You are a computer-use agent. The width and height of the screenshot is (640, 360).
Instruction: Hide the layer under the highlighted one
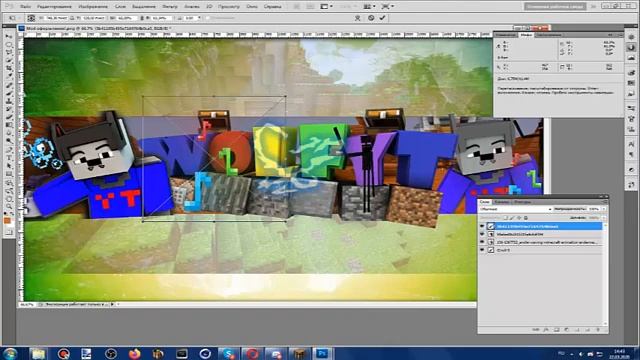[x=482, y=234]
